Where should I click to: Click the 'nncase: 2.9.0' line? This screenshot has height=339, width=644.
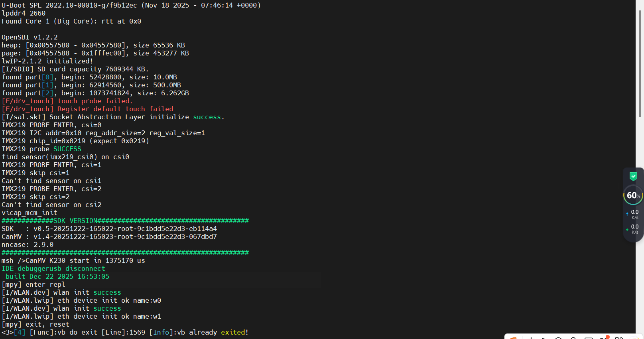point(27,245)
